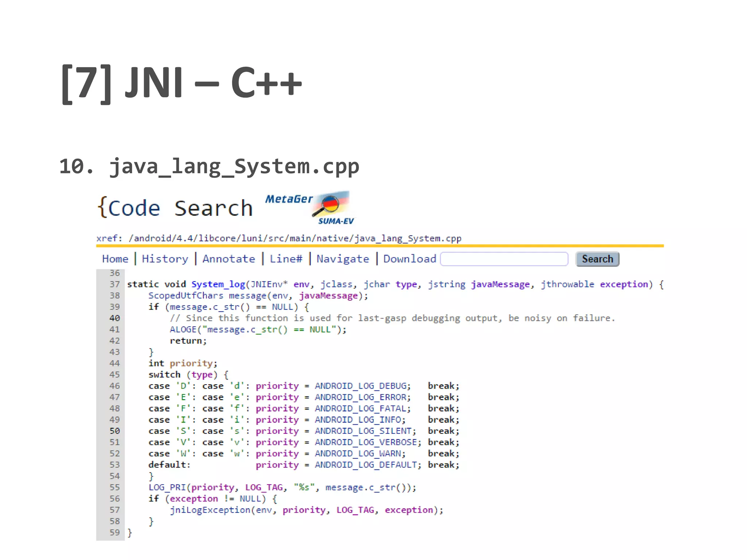Click ANDROID_LOG_WARN symbol
This screenshot has width=747, height=560.
(358, 454)
